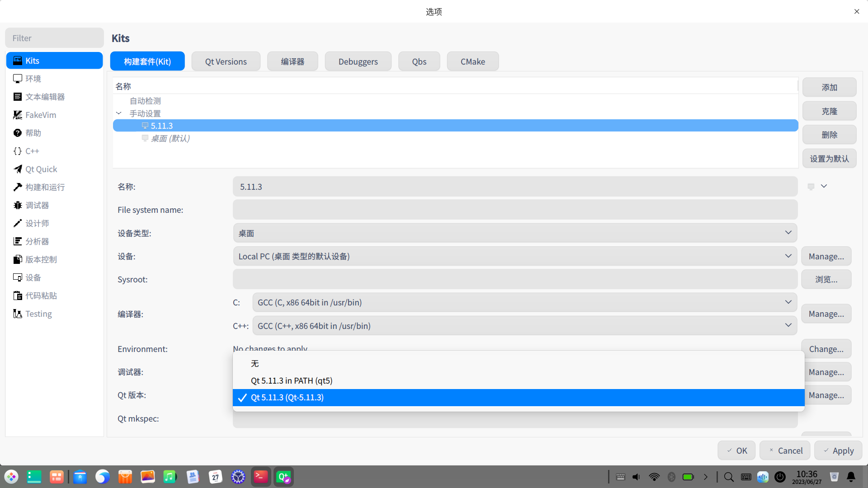
Task: Click the Apply button
Action: pyautogui.click(x=838, y=450)
